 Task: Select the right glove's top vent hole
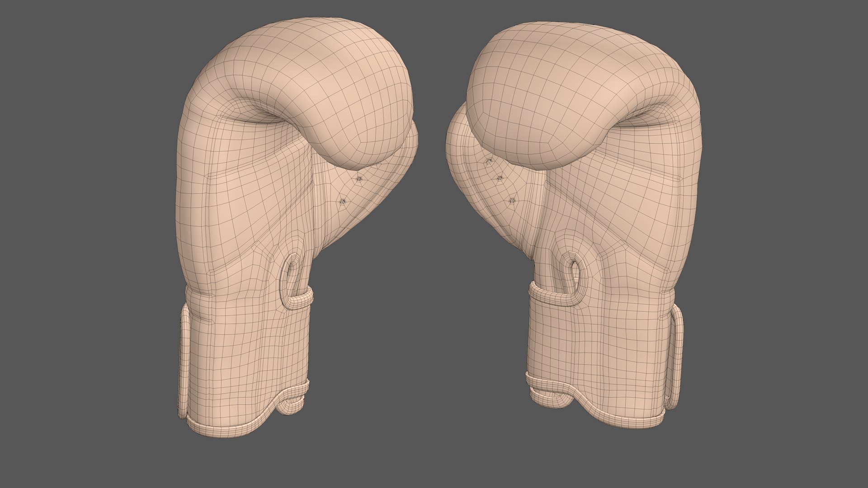488,161
